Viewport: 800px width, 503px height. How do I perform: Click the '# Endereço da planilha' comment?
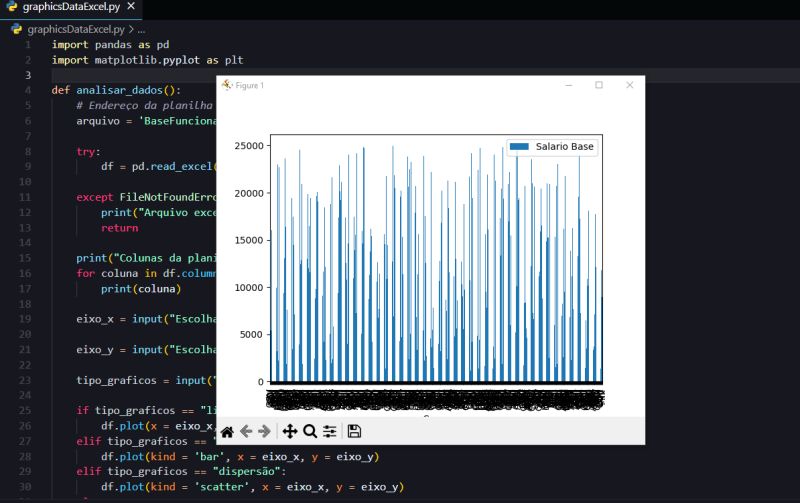144,106
